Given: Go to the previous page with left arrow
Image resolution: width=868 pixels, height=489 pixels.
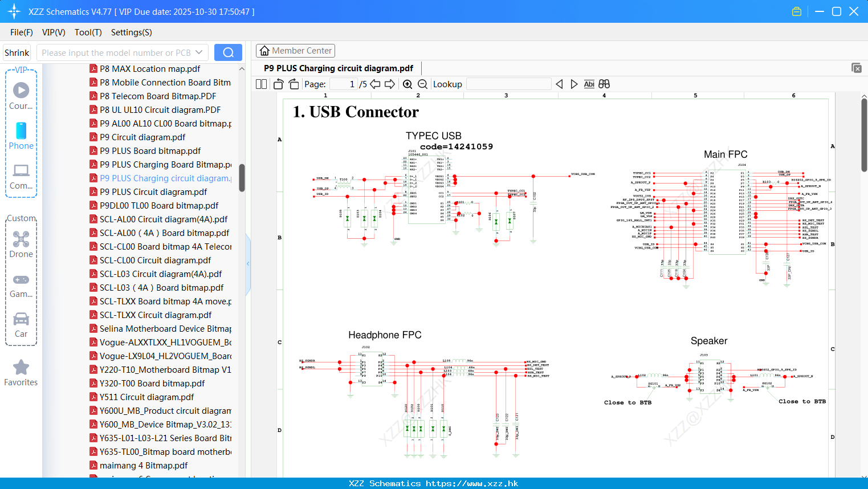Looking at the screenshot, I should click(375, 84).
